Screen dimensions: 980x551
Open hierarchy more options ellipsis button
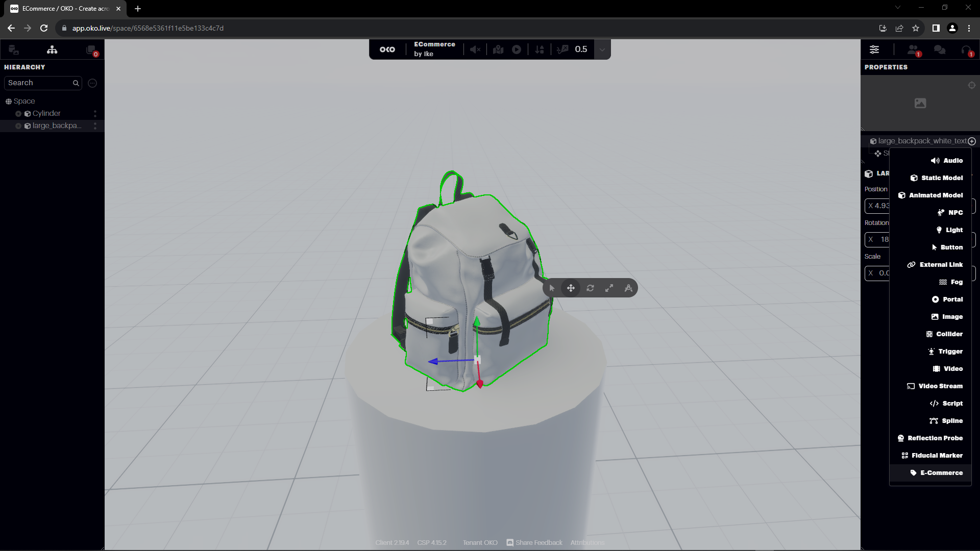[x=92, y=83]
